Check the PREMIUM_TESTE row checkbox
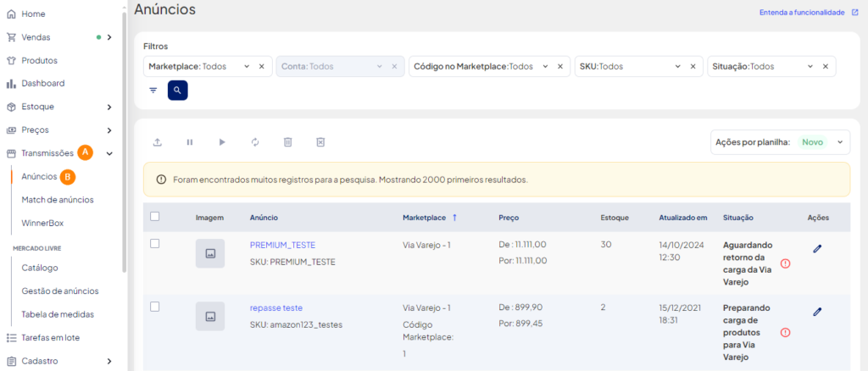Screen dimensions: 868x371 pos(155,244)
